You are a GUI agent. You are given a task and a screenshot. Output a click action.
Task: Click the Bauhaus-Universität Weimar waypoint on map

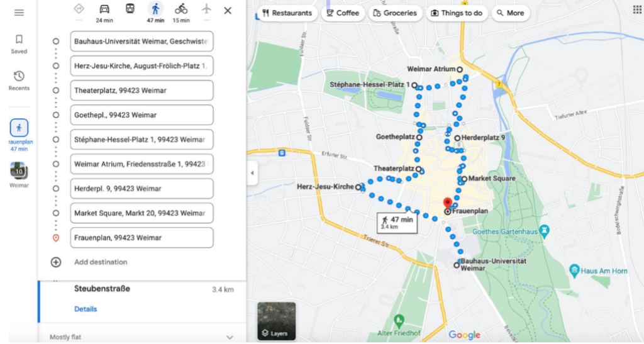(x=457, y=265)
